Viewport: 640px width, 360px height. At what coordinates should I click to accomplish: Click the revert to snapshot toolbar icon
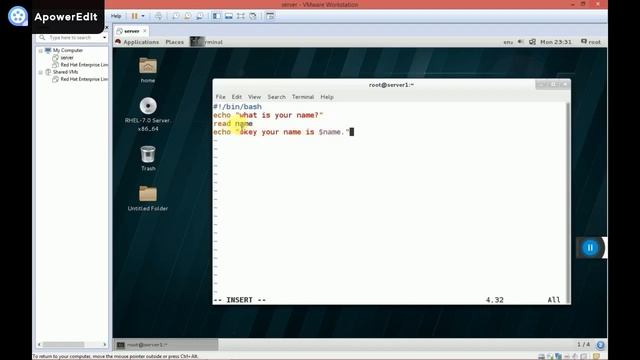(188, 16)
